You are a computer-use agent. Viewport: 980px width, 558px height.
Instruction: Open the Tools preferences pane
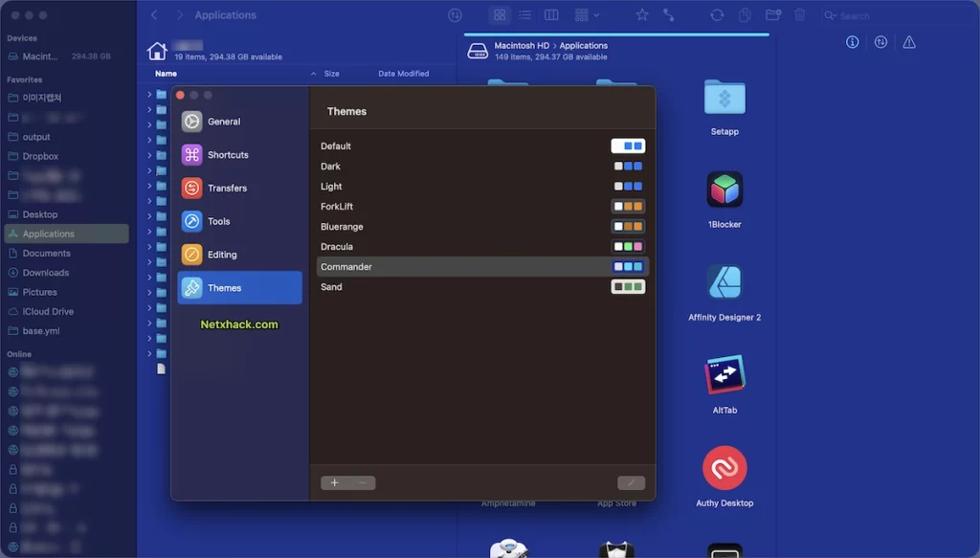click(x=239, y=220)
